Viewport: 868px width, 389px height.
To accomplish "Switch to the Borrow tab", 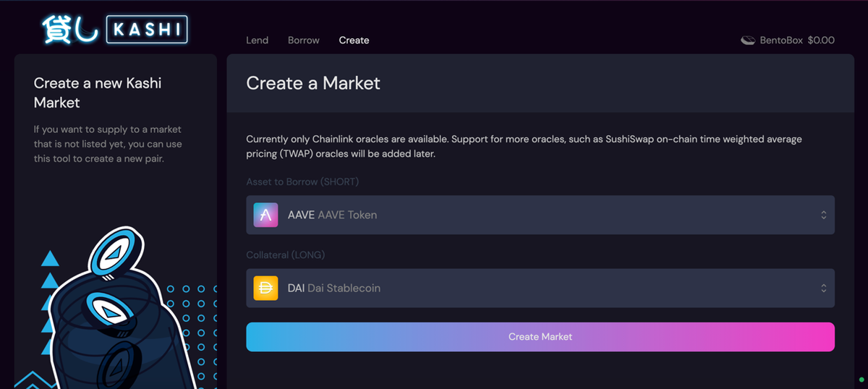I will pos(303,40).
